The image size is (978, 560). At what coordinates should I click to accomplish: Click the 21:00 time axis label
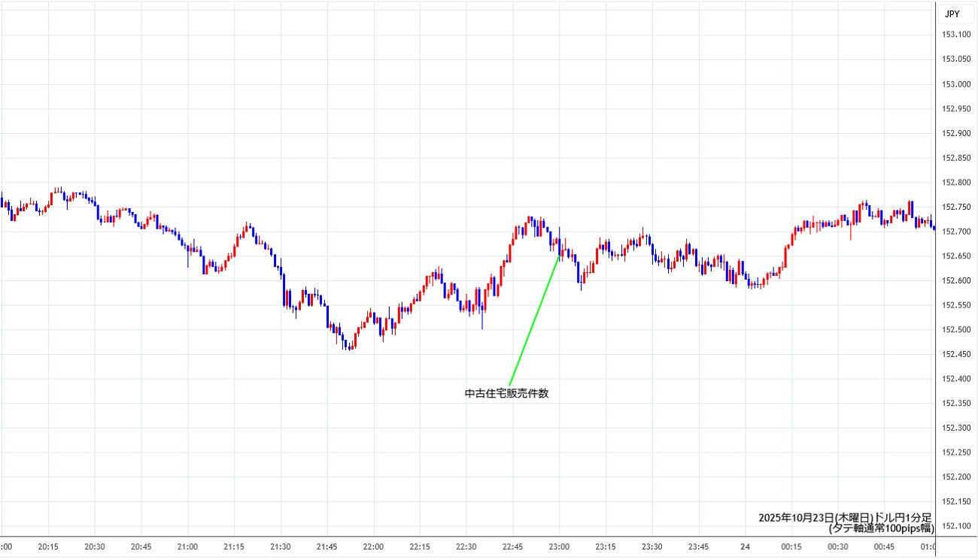pos(187,547)
